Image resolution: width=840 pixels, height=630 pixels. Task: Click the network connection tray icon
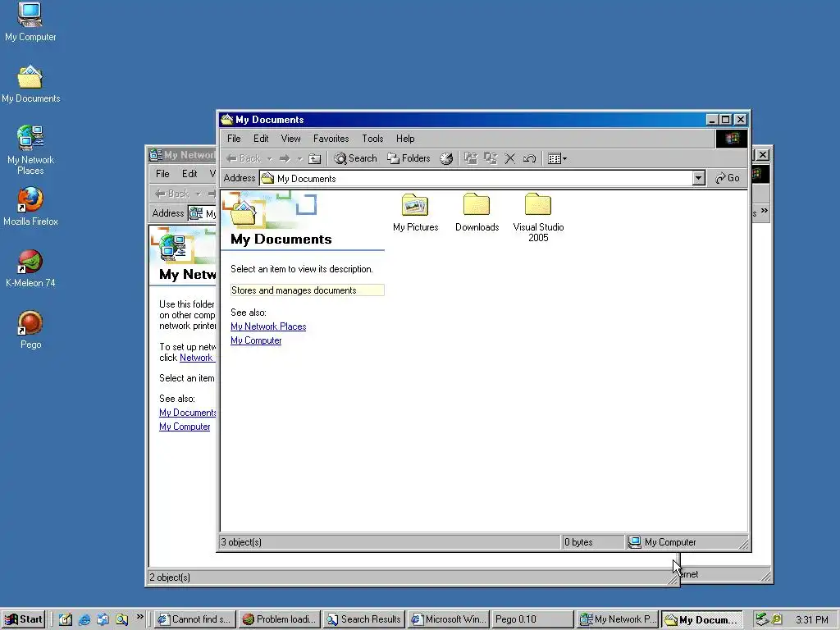click(761, 620)
